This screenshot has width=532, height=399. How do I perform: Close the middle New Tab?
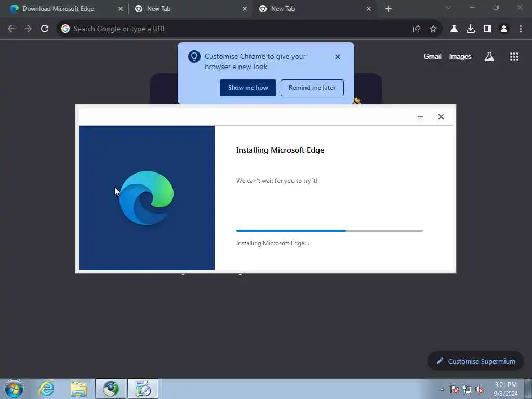click(x=245, y=9)
